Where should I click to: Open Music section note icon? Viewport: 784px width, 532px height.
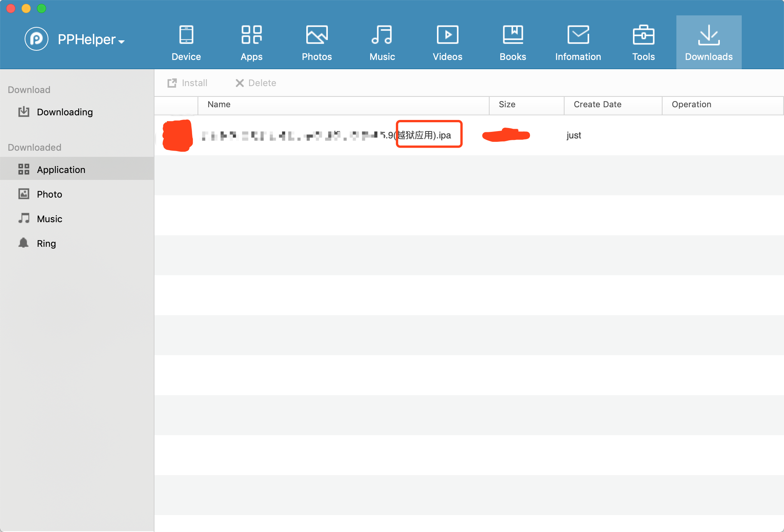click(x=382, y=35)
